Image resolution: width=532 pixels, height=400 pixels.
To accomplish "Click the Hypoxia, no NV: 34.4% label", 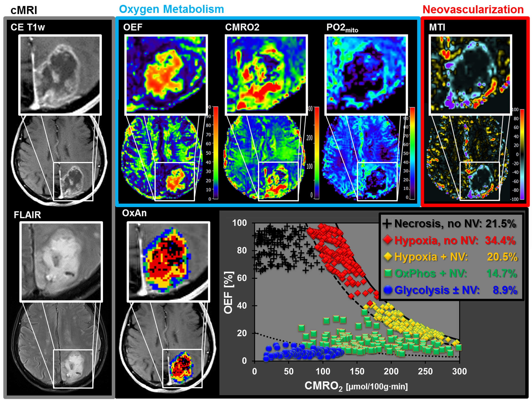I will [455, 240].
